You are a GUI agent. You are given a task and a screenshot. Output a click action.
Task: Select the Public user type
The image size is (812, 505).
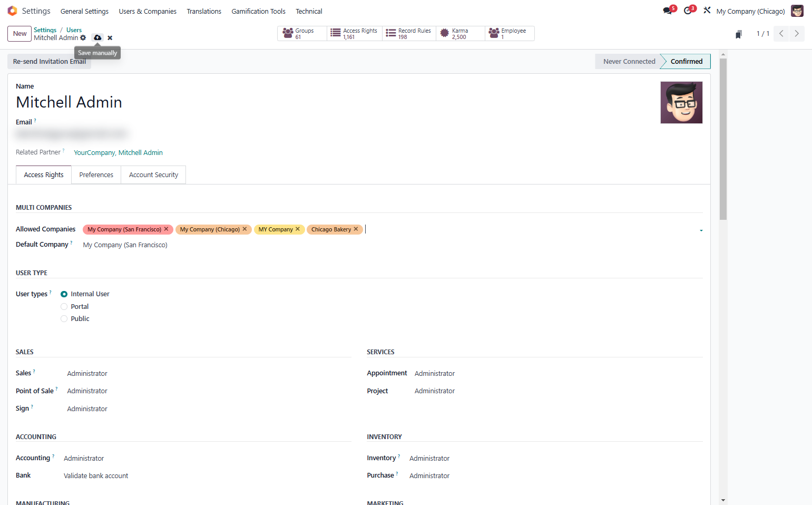(64, 319)
